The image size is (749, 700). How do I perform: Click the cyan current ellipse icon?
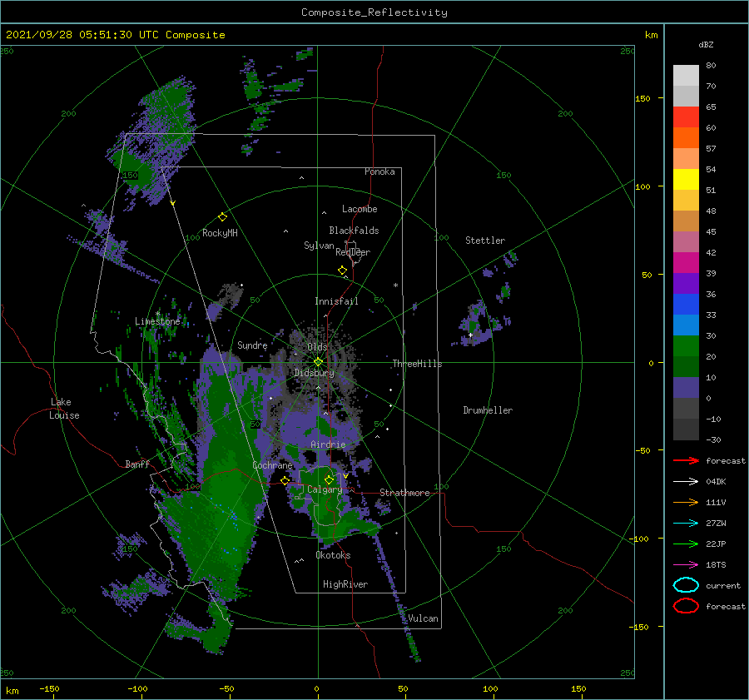[x=686, y=585]
